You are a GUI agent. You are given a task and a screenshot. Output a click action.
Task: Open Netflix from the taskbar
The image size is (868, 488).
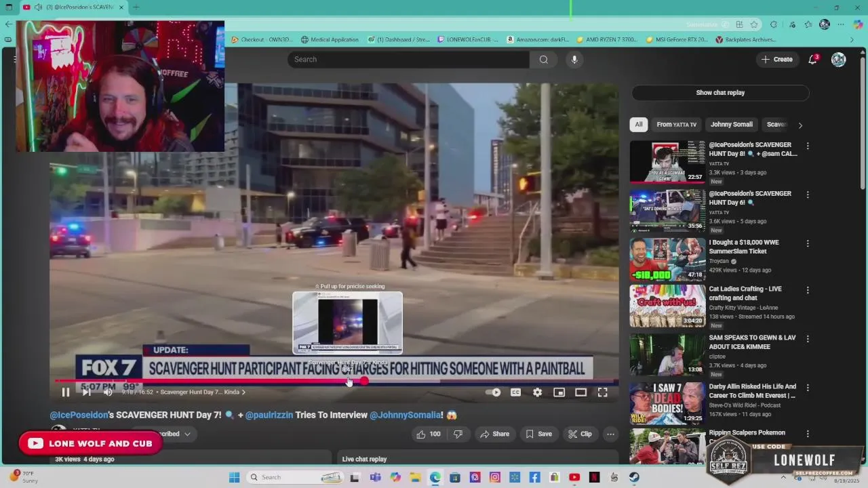click(x=594, y=477)
